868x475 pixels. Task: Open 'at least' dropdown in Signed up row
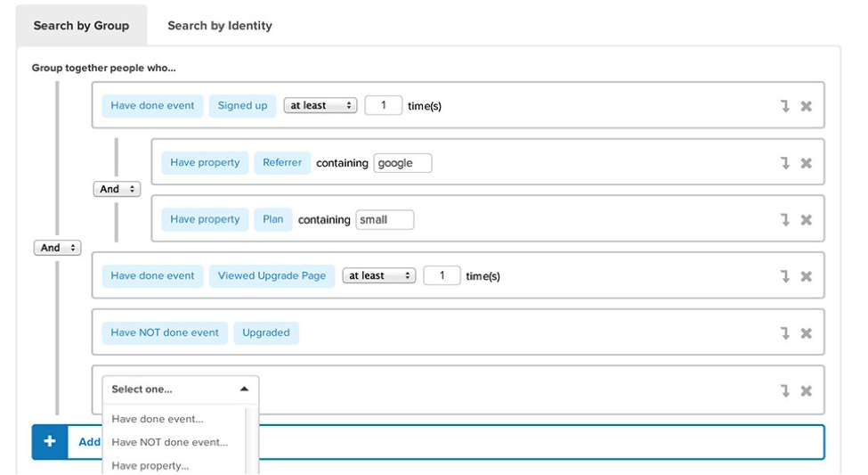point(320,105)
